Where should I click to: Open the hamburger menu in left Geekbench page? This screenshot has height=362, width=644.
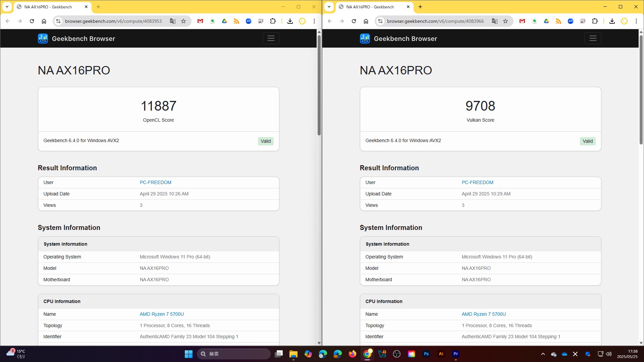[x=271, y=39]
